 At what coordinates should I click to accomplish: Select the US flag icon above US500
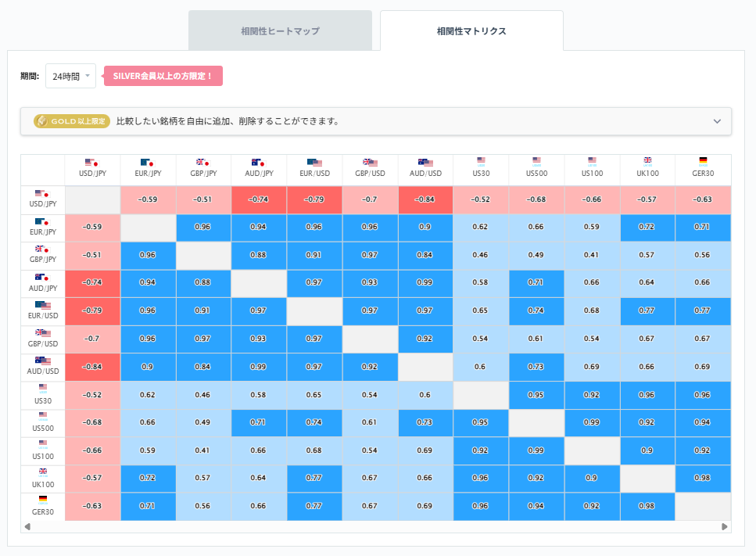(x=536, y=160)
